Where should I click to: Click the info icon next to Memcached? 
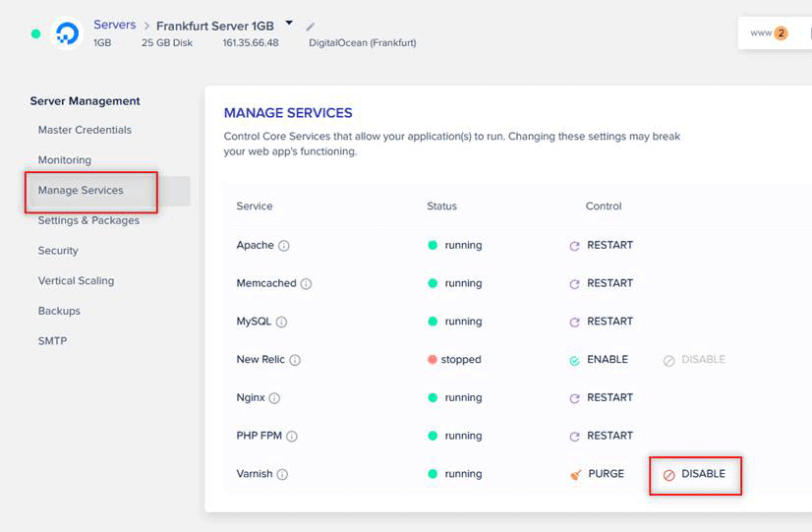click(x=306, y=284)
